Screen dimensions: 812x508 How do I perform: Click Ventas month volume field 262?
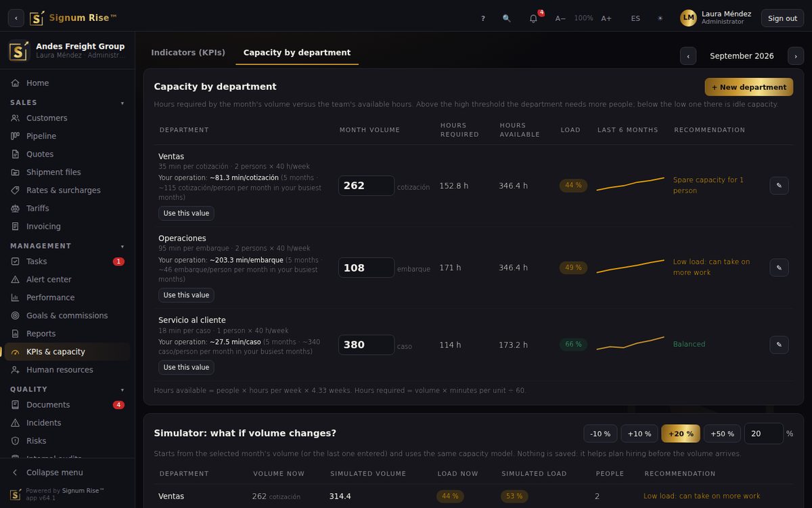(366, 186)
